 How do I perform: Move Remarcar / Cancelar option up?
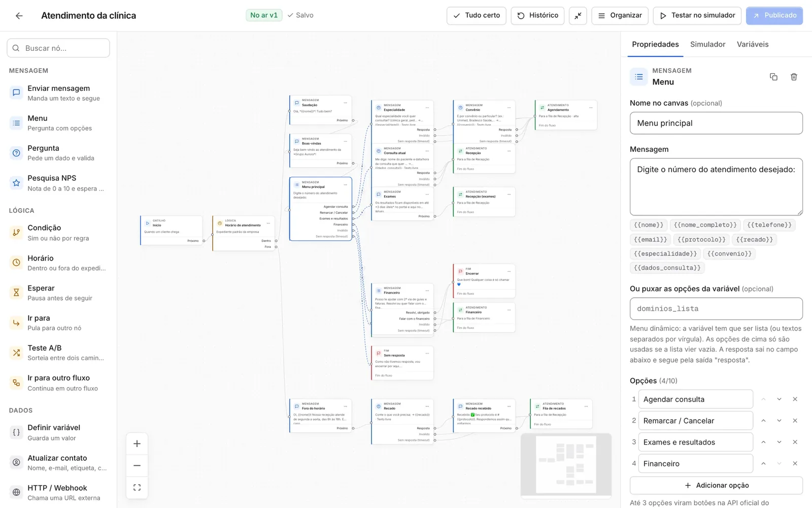[763, 421]
